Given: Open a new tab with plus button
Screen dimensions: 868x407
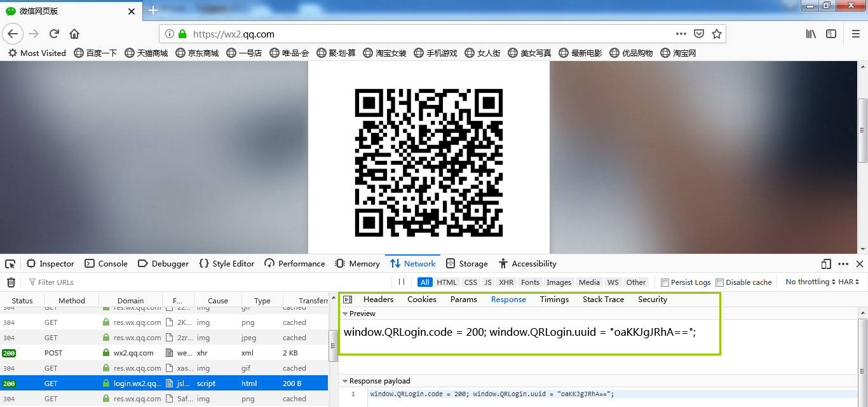Looking at the screenshot, I should 153,10.
